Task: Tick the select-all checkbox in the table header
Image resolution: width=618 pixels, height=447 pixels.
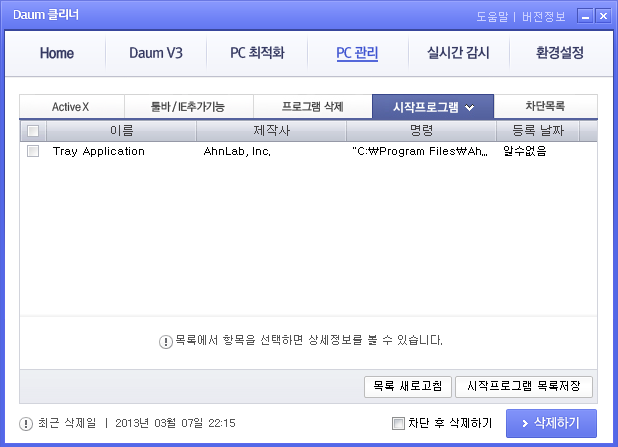Action: pyautogui.click(x=33, y=131)
